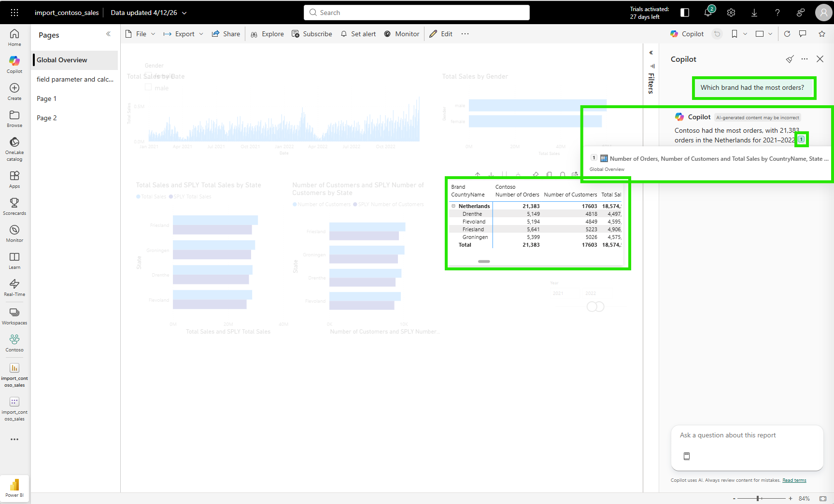
Task: Click the Monitor button in toolbar
Action: pos(402,34)
